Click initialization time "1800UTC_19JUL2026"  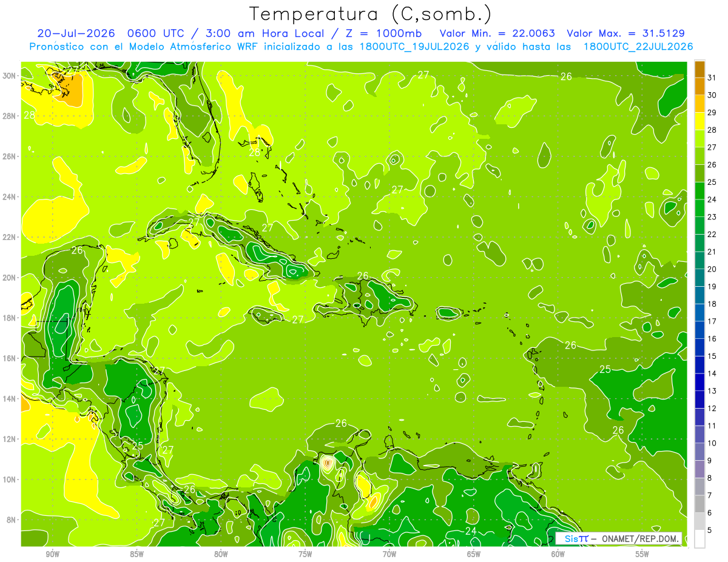pos(414,47)
